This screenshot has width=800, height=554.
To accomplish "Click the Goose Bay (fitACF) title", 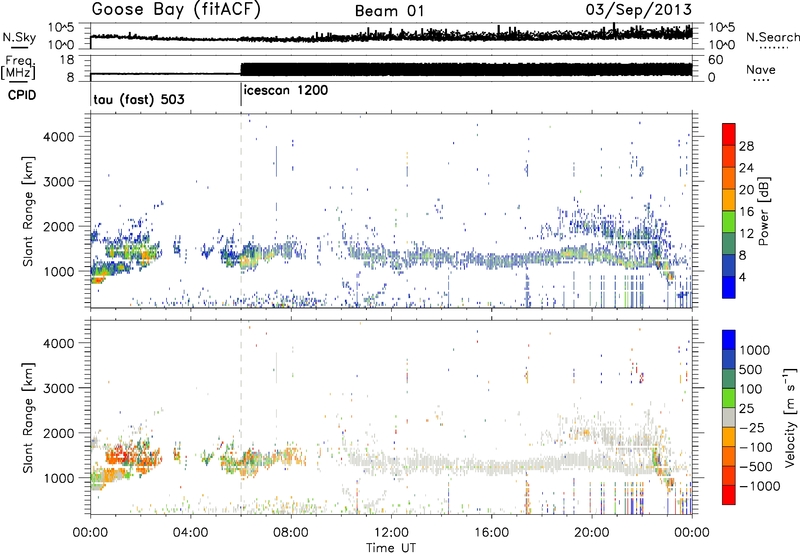I will click(176, 9).
